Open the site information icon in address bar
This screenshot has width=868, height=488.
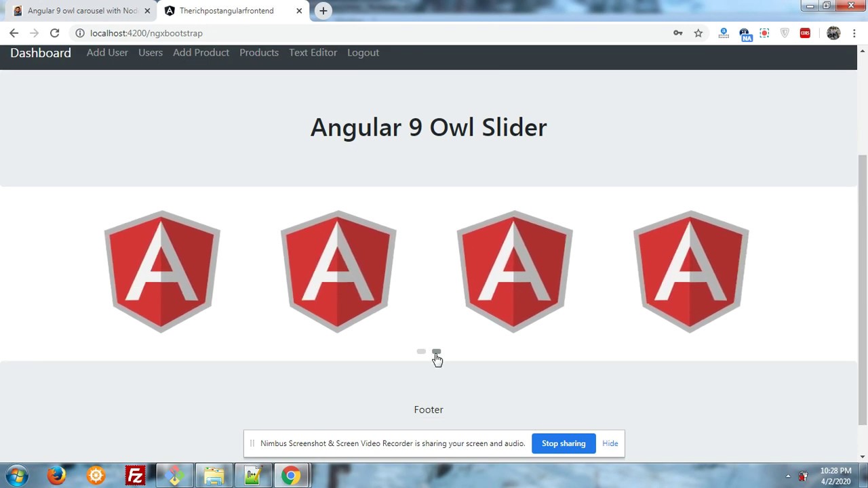pyautogui.click(x=79, y=33)
